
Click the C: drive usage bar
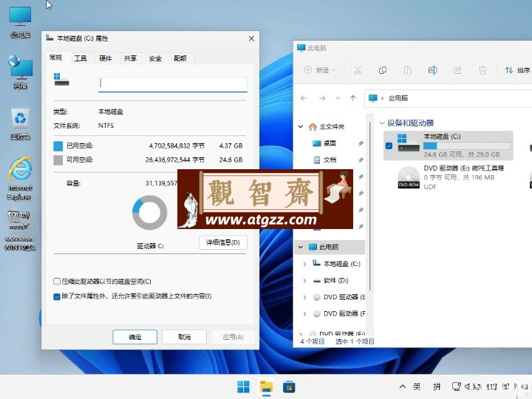tap(467, 146)
